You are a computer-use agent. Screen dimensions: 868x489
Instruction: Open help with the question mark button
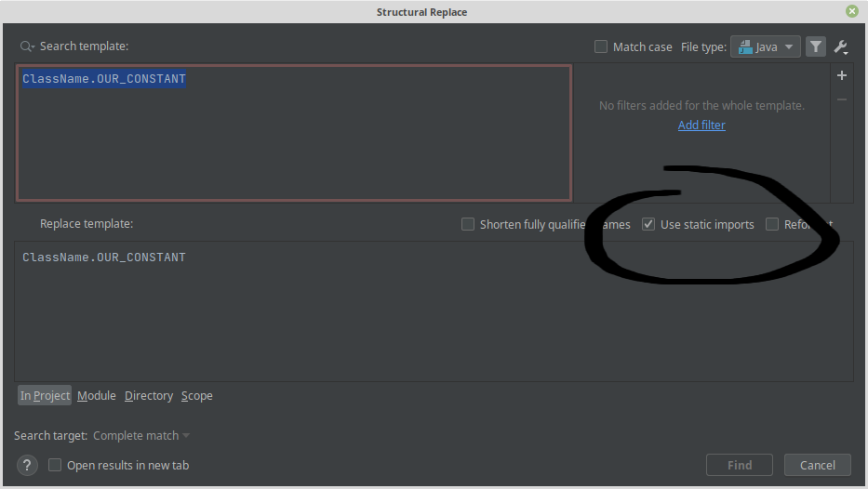[x=27, y=465]
